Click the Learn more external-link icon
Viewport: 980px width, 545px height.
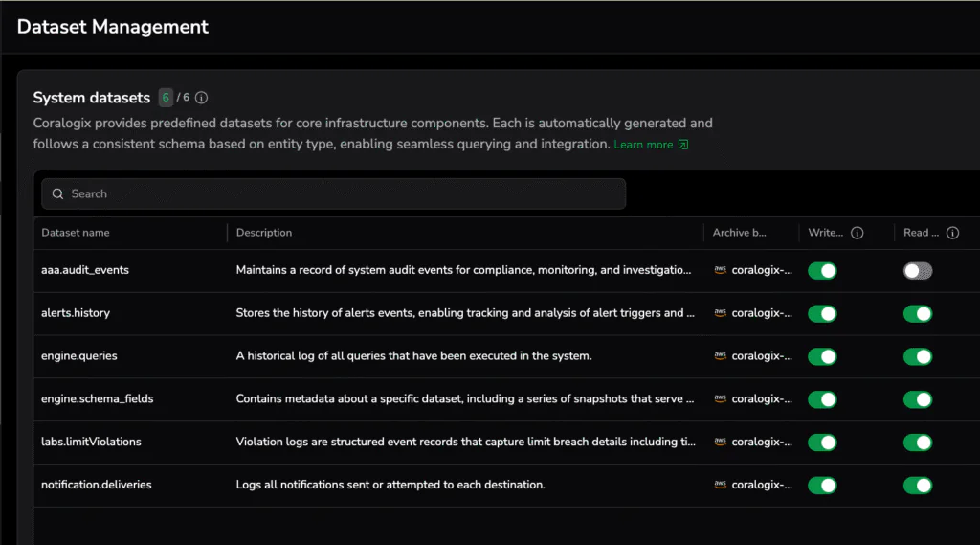click(x=683, y=145)
